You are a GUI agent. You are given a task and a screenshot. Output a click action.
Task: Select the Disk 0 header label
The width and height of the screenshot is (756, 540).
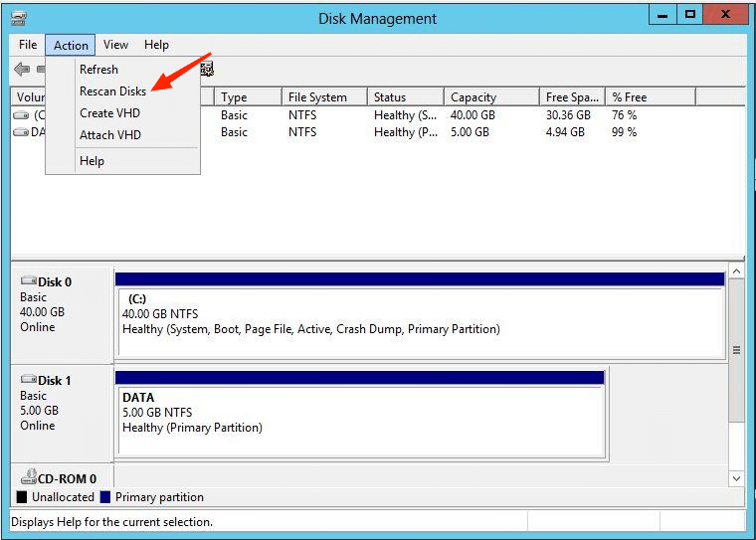55,282
